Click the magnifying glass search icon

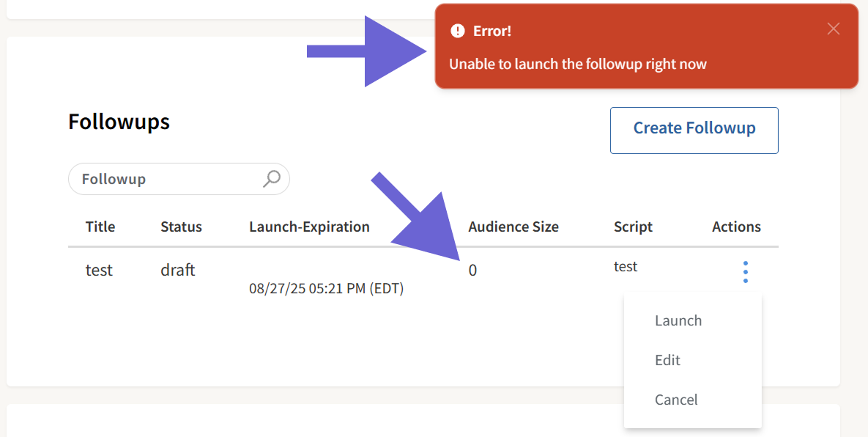pyautogui.click(x=271, y=179)
